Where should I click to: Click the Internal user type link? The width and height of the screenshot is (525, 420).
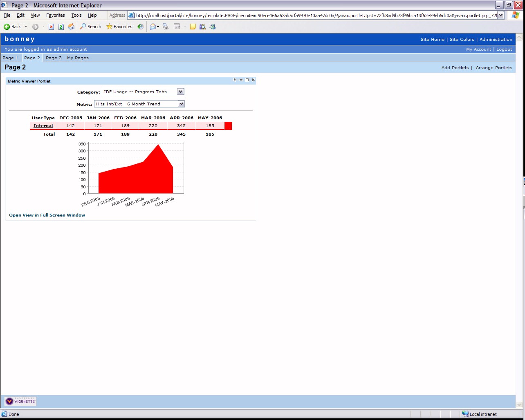(x=43, y=126)
